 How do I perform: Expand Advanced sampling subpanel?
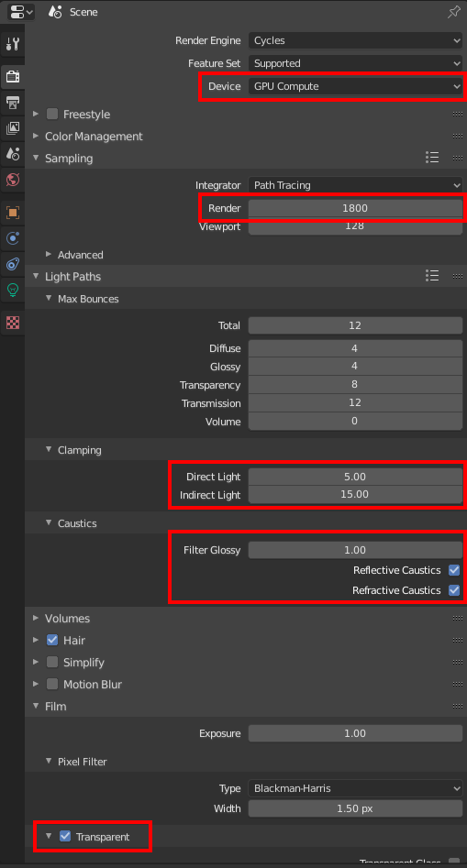(49, 254)
